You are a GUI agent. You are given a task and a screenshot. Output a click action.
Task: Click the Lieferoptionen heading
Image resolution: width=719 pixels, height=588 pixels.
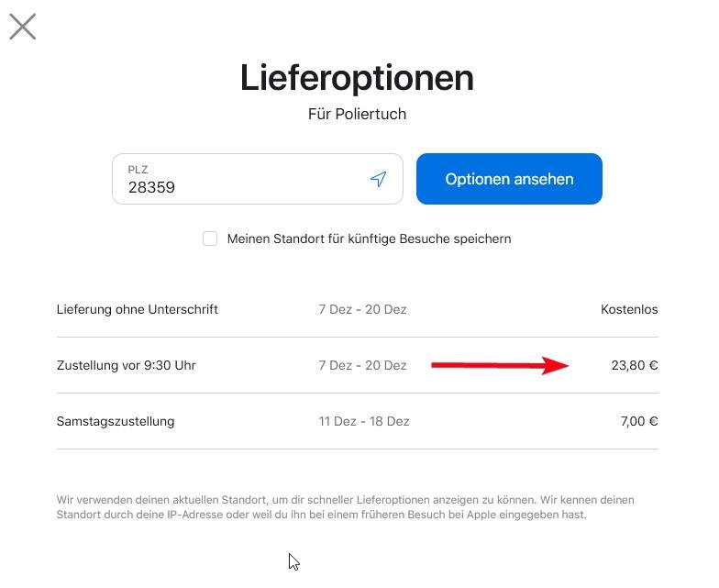[358, 78]
